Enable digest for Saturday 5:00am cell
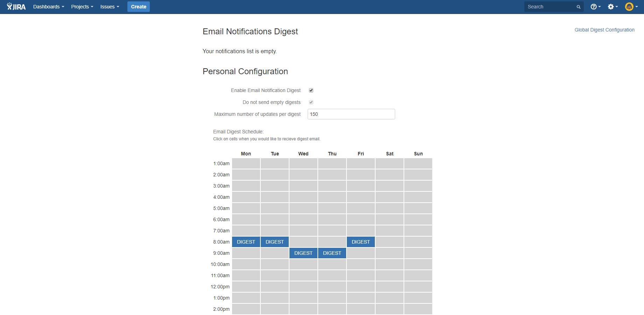 (390, 208)
